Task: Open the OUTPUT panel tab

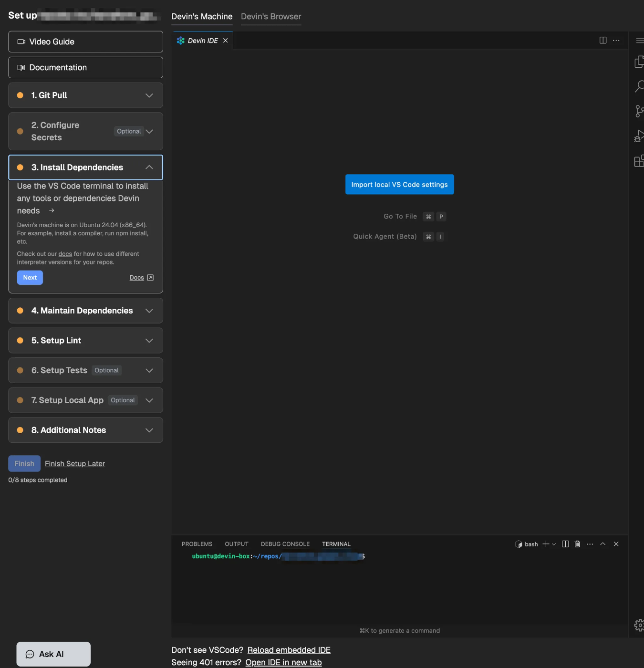Action: [237, 544]
